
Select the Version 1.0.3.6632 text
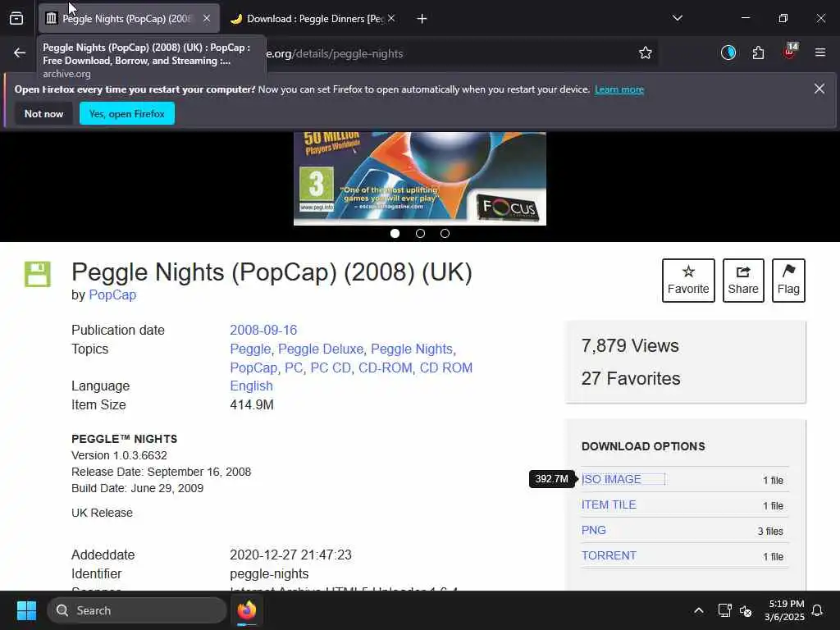119,455
